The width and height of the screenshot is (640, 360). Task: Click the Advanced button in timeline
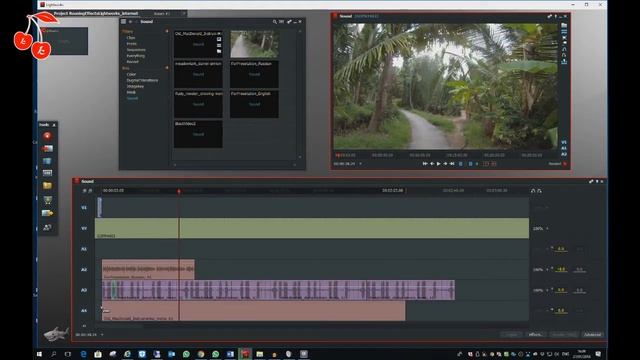(x=592, y=335)
